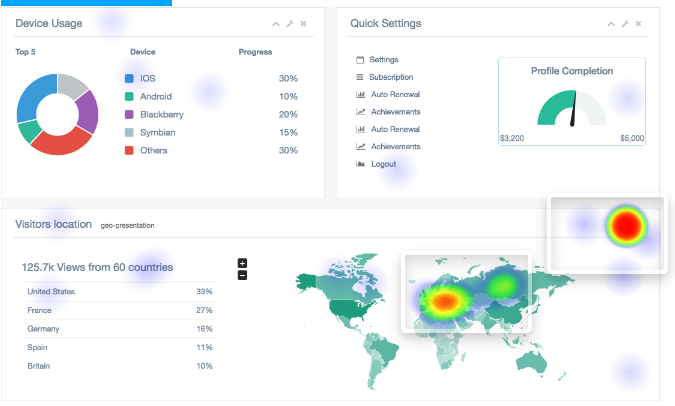Click the France row in countries table

click(x=120, y=310)
